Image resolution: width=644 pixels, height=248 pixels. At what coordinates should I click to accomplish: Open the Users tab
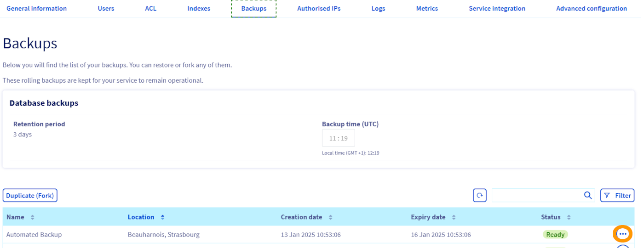(106, 8)
